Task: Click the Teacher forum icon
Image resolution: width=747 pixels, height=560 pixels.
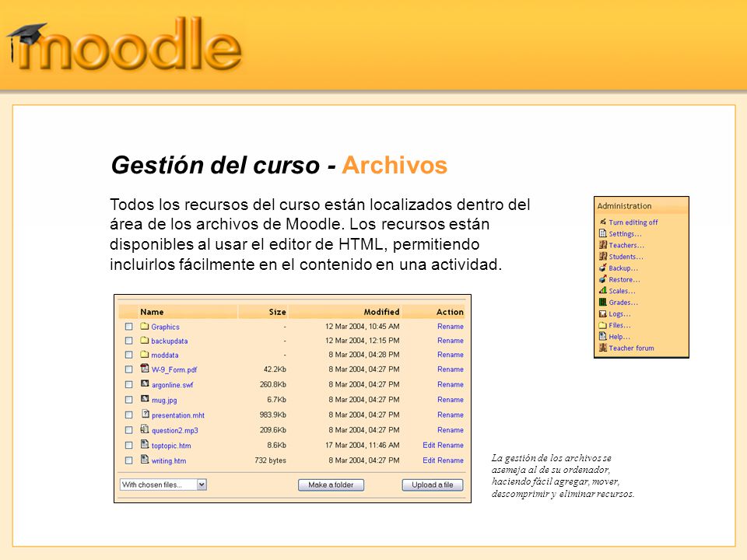Action: coord(602,348)
